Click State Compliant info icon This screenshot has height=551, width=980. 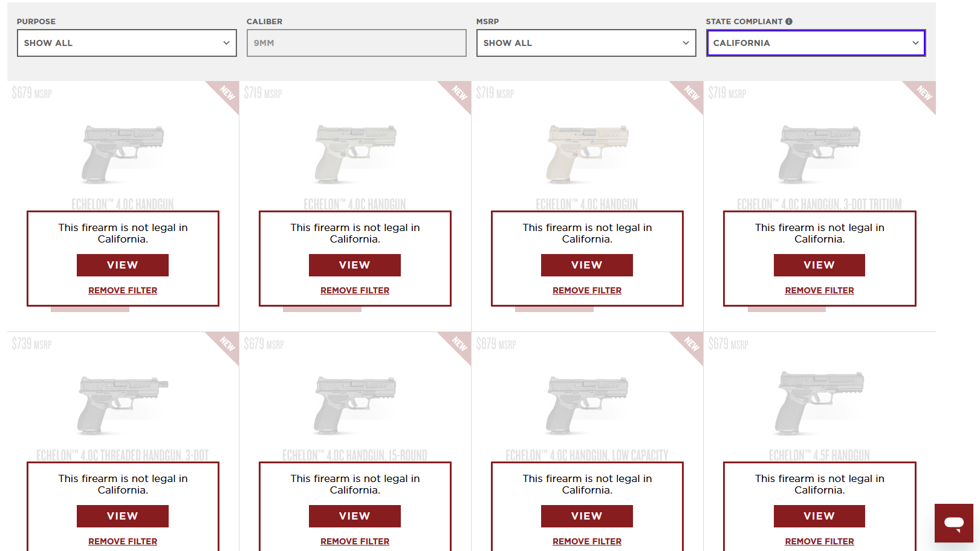(789, 21)
